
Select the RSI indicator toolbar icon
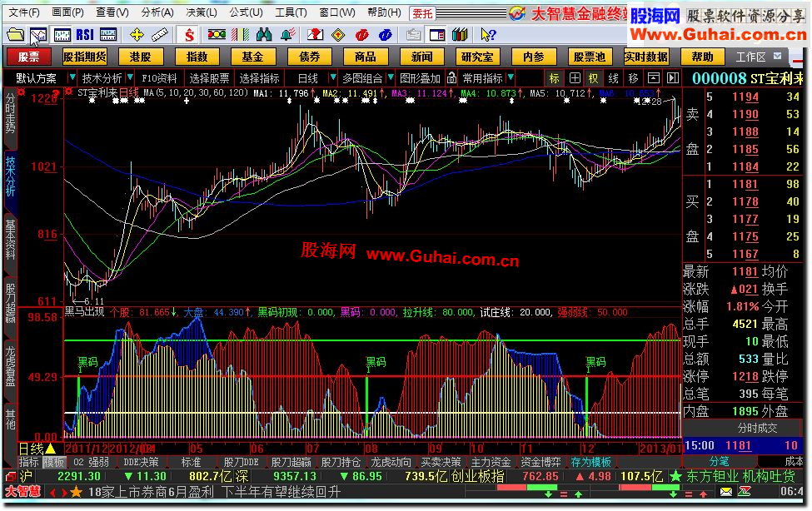[x=85, y=35]
